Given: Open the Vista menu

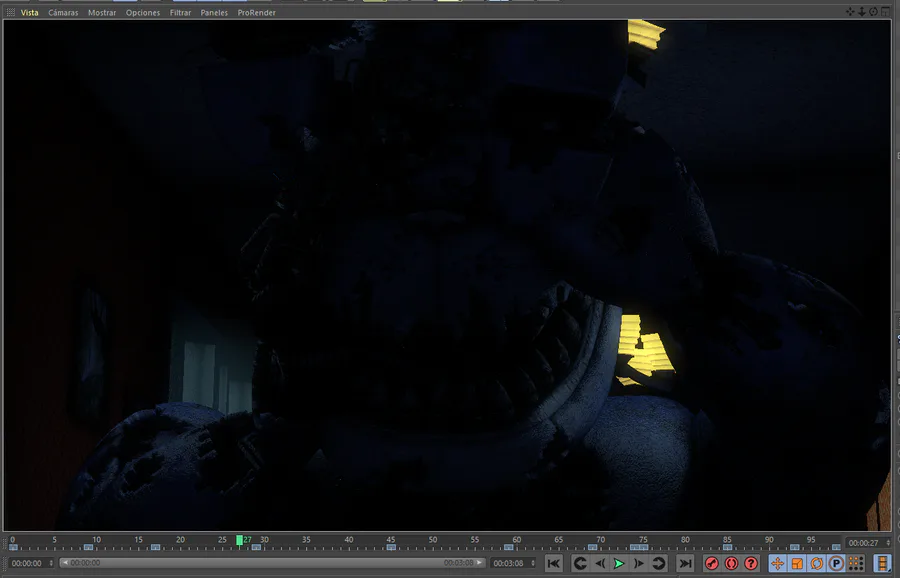Looking at the screenshot, I should [x=30, y=12].
